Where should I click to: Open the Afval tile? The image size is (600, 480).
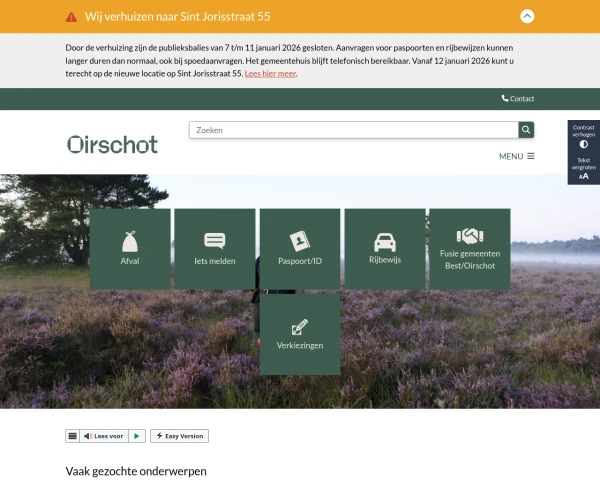point(130,249)
